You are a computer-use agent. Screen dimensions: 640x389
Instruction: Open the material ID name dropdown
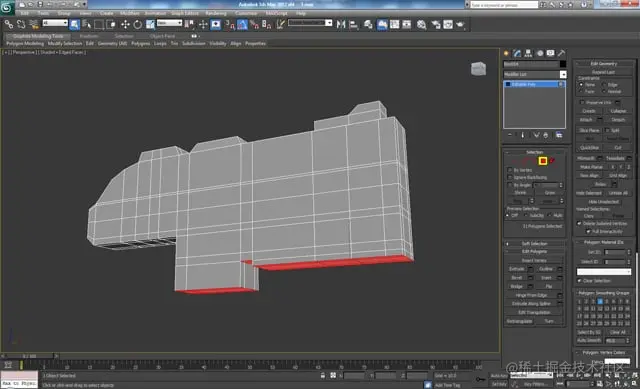point(604,271)
